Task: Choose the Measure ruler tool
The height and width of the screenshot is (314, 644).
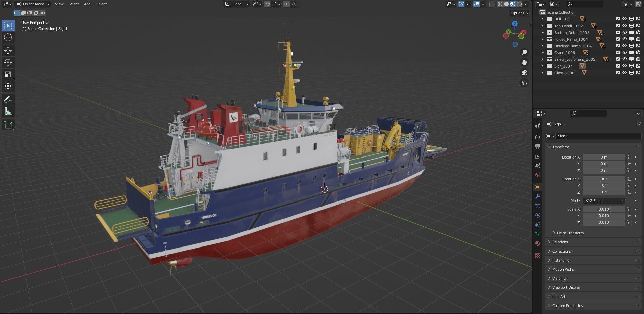Action: point(8,111)
